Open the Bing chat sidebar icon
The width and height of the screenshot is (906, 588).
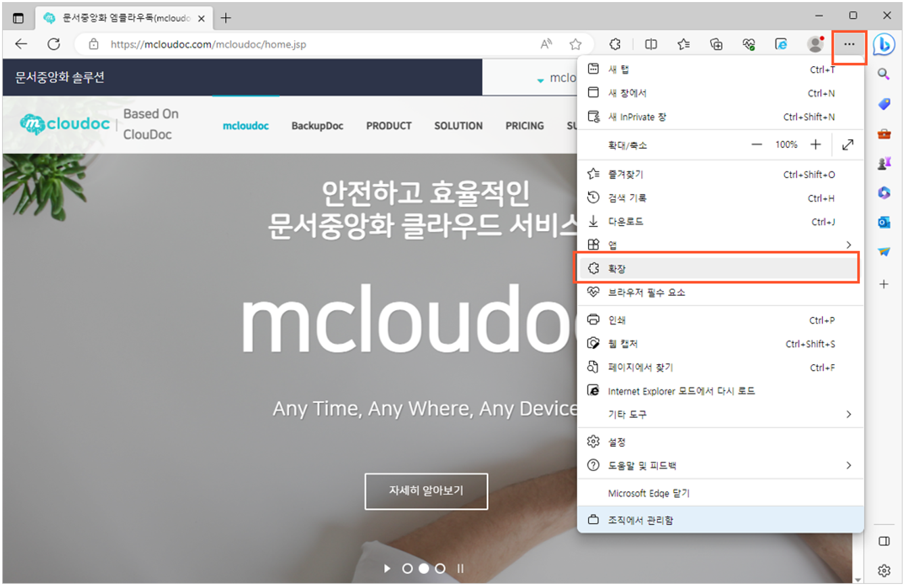tap(884, 44)
